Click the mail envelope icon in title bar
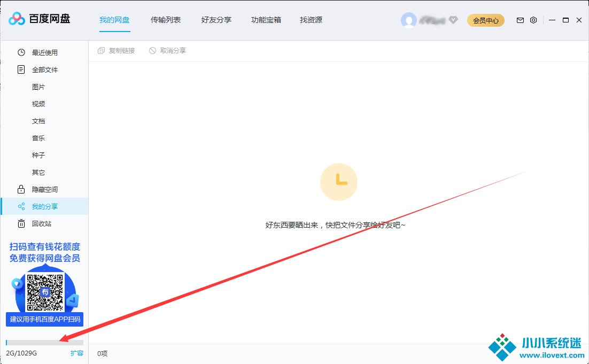Screen dimensions: 589x364 520,20
